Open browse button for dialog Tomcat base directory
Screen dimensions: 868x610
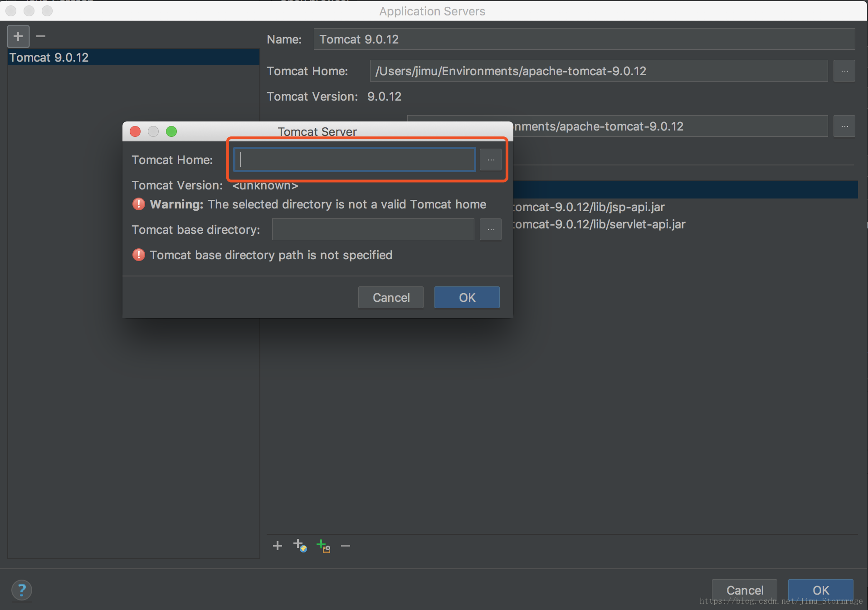coord(491,230)
